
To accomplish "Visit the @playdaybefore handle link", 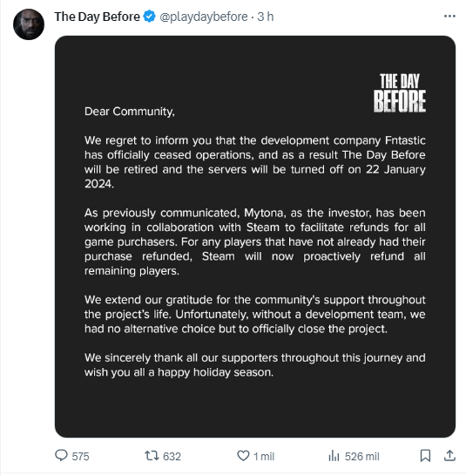I will coord(204,17).
